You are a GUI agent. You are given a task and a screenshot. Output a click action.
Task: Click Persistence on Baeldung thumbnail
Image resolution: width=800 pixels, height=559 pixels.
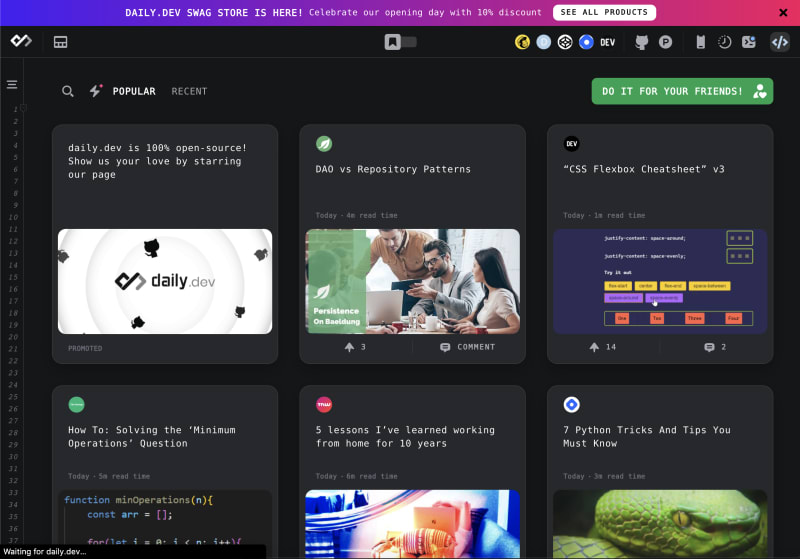click(413, 282)
